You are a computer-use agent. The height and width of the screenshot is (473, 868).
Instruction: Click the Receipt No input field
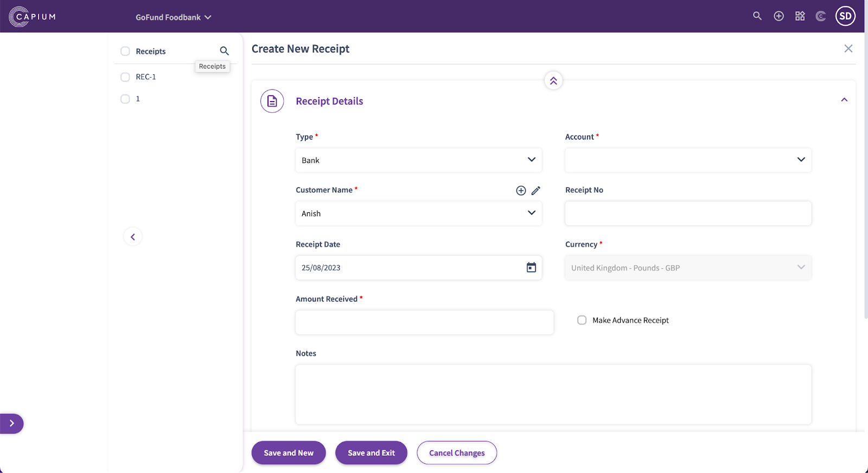tap(688, 213)
